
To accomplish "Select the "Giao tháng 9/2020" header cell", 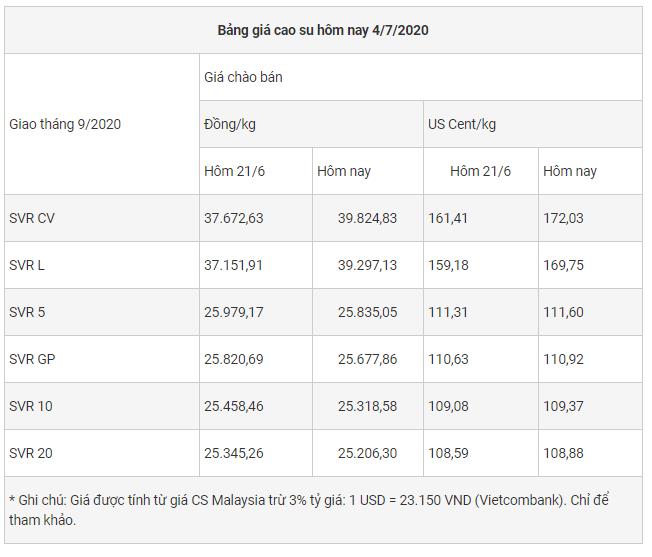I will (66, 124).
